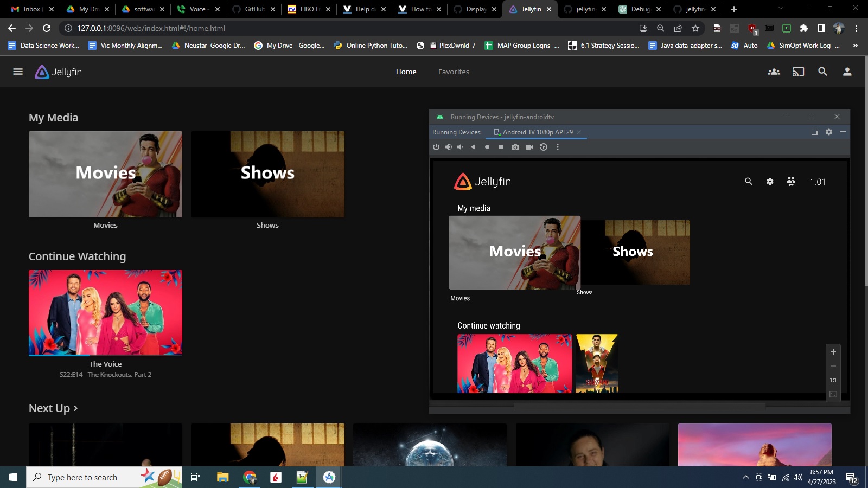Open the Shows library
Image resolution: width=868 pixels, height=488 pixels.
click(267, 174)
